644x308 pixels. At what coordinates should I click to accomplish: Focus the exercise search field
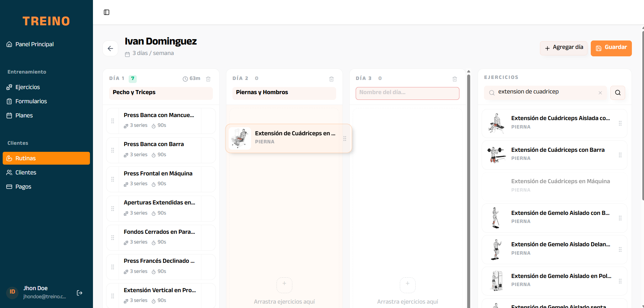click(x=545, y=93)
